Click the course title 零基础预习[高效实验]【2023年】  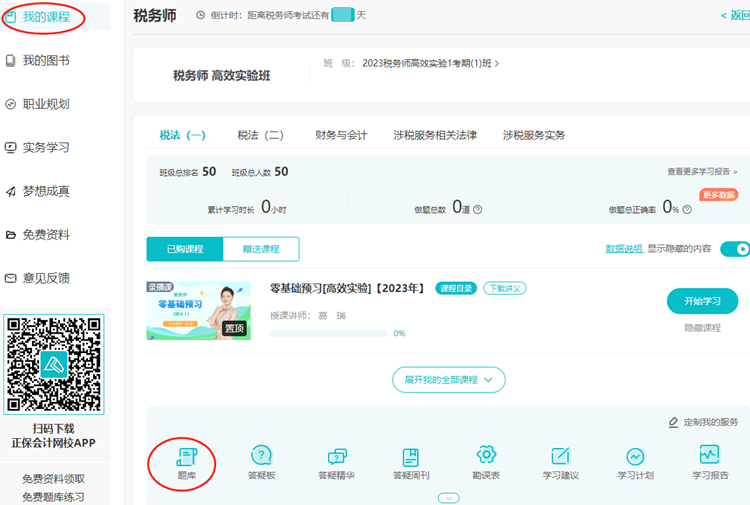click(x=348, y=288)
